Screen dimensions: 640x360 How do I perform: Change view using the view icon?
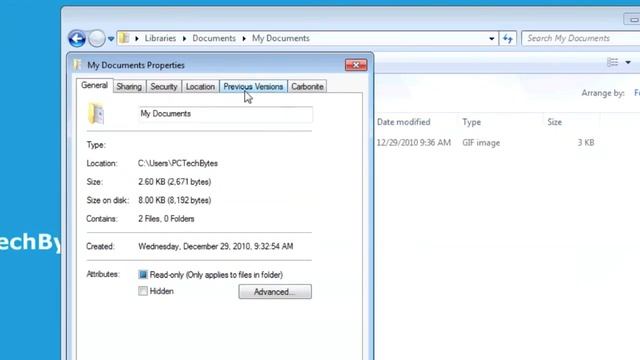click(613, 62)
